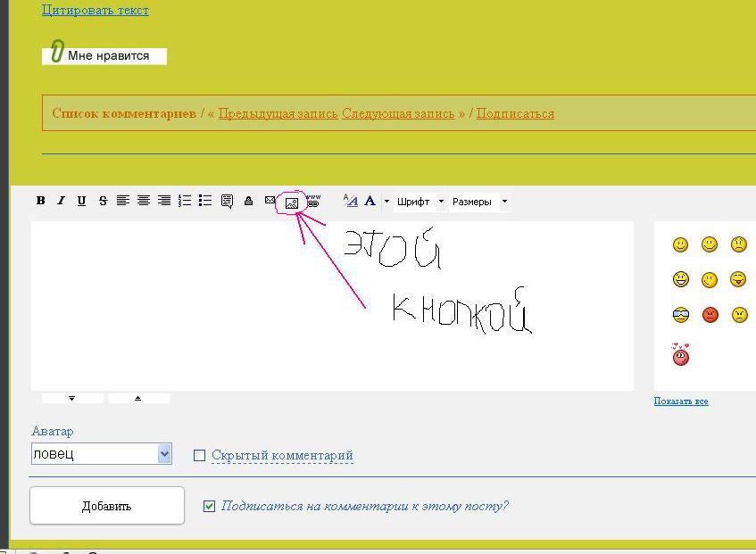This screenshot has height=554, width=756.
Task: Insert the sad face emoticon
Action: coord(739,244)
